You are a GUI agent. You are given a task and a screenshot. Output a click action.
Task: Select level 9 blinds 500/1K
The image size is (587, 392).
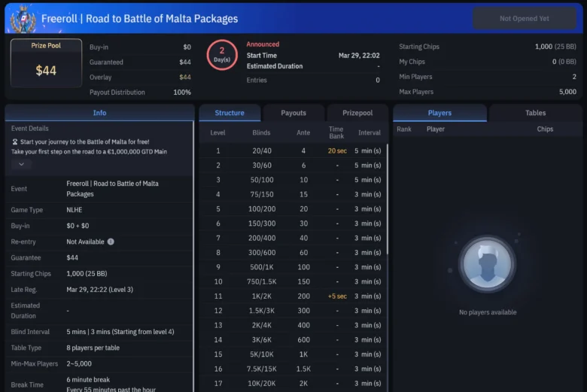262,267
